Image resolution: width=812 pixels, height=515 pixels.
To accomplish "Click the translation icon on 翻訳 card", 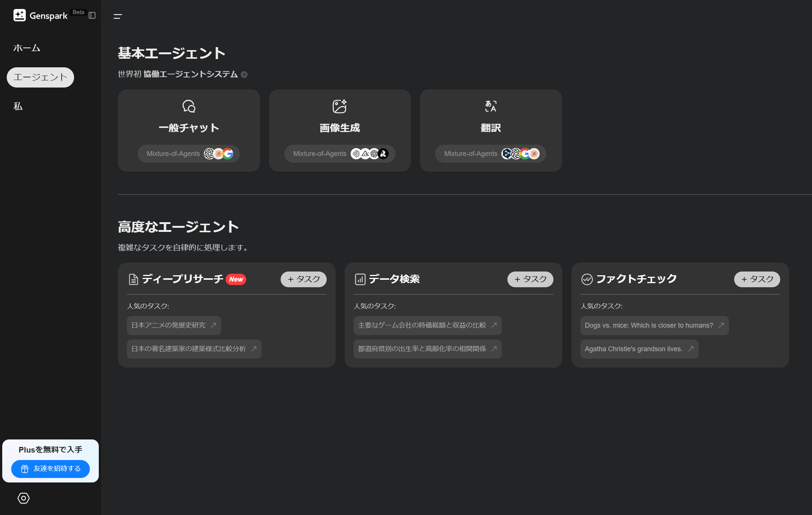I will click(491, 106).
